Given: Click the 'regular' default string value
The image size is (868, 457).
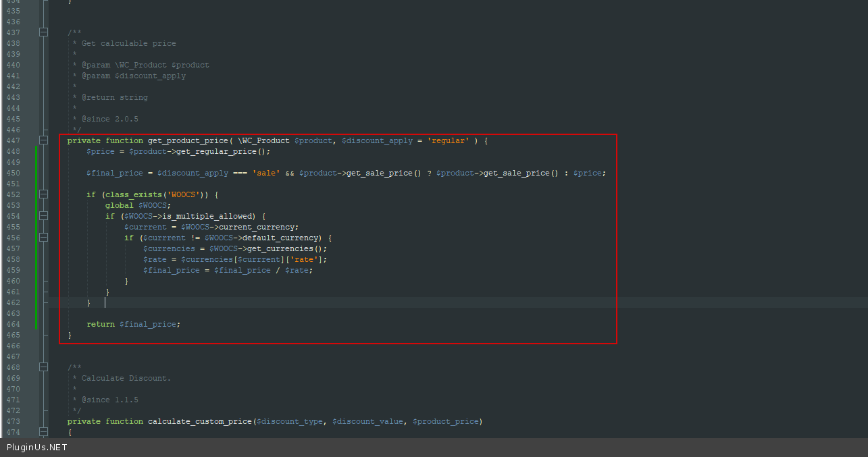Looking at the screenshot, I should [448, 140].
